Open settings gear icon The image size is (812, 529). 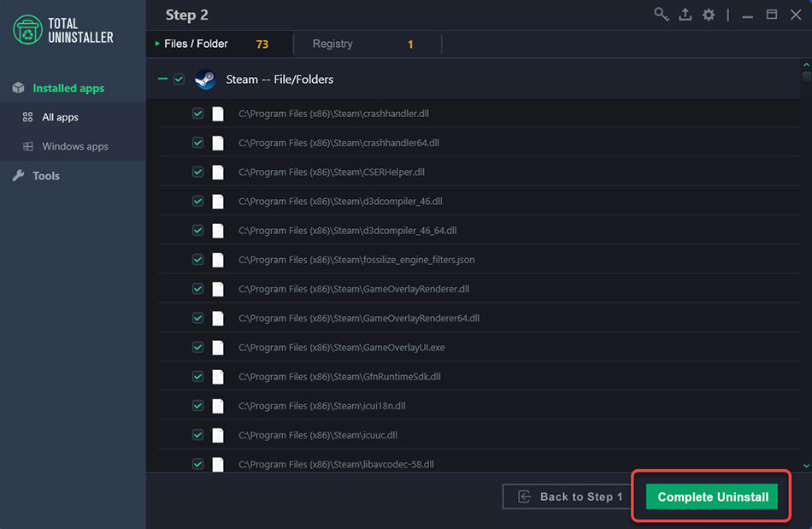point(709,15)
